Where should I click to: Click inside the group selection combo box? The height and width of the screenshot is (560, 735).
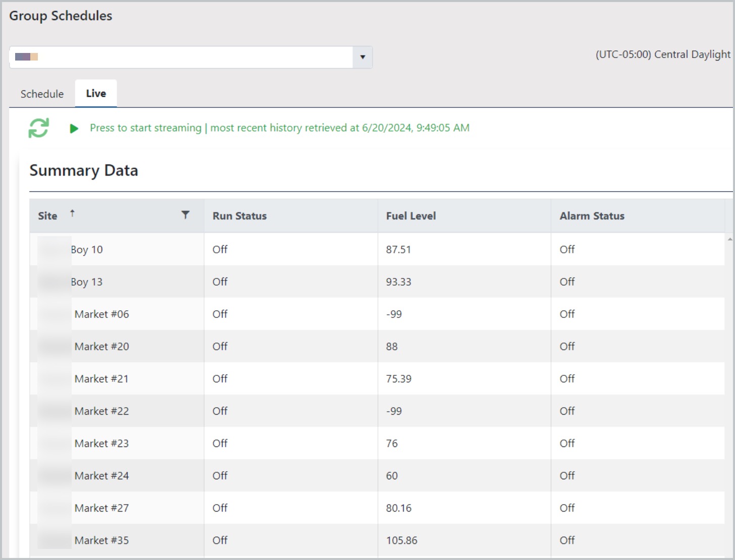[x=182, y=57]
